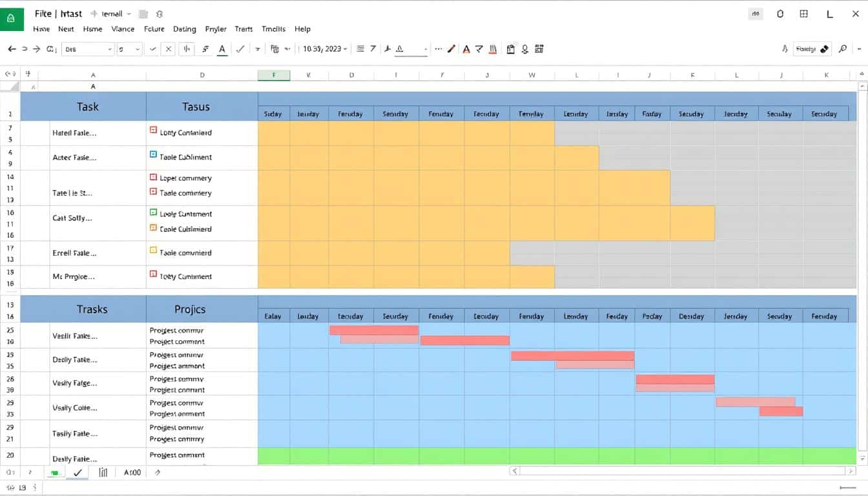Expand the ribbon collapse chevron at far right
The image size is (868, 496).
point(860,49)
